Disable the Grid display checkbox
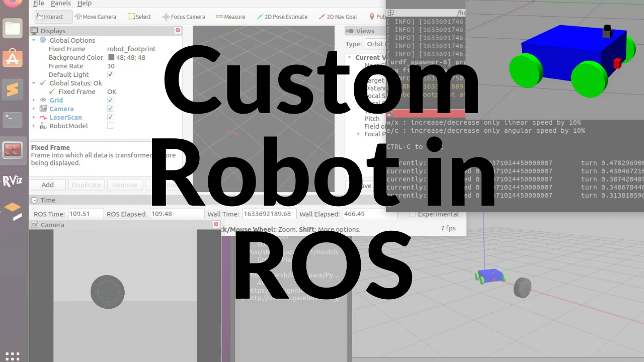Viewport: 644px width, 362px height. (x=110, y=100)
